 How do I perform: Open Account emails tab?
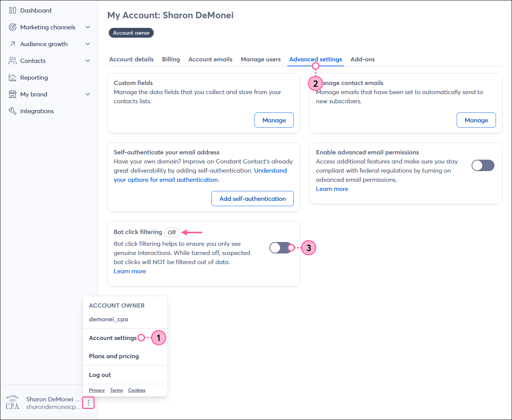pyautogui.click(x=210, y=59)
